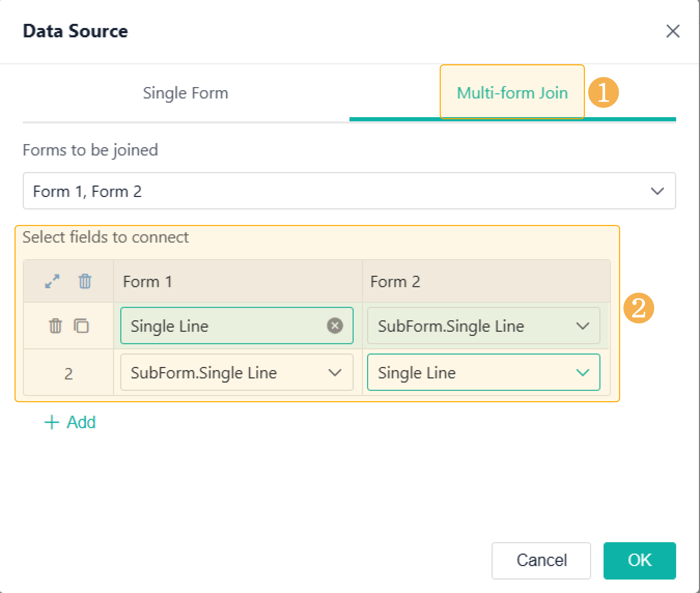700x593 pixels.
Task: Switch to Single Form tab
Action: tap(186, 93)
